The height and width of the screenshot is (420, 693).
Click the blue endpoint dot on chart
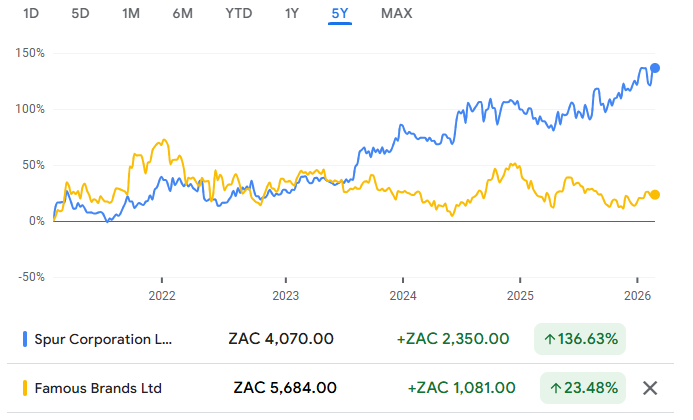(655, 68)
